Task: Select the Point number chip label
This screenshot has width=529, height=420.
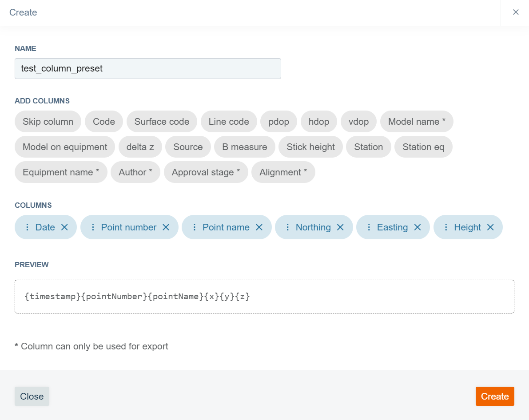Action: pos(129,227)
